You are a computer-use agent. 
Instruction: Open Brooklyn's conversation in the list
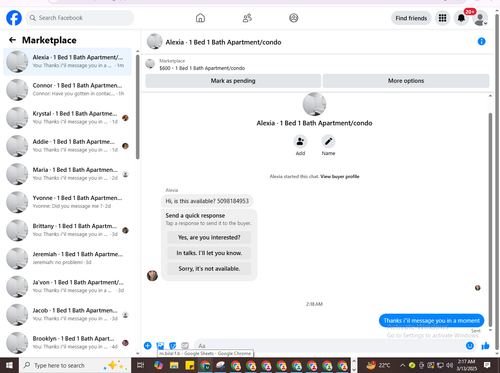pyautogui.click(x=68, y=343)
